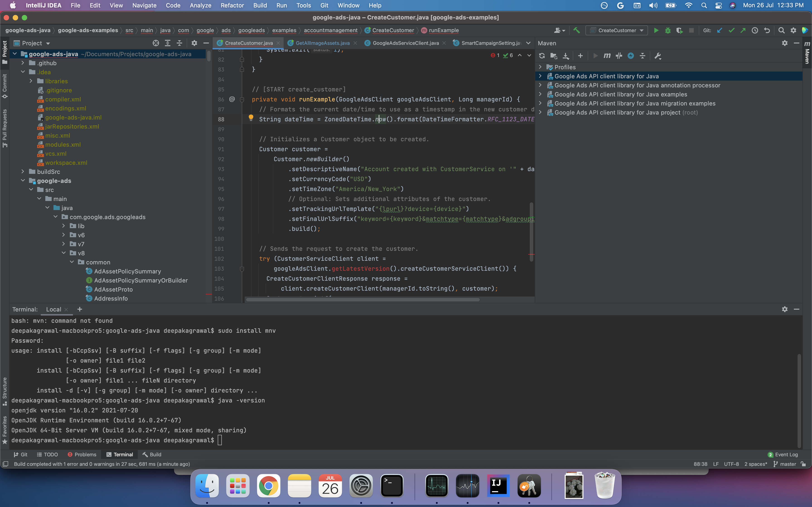Screen dimensions: 812x507
Task: Click Maven download sources icon
Action: coord(566,56)
